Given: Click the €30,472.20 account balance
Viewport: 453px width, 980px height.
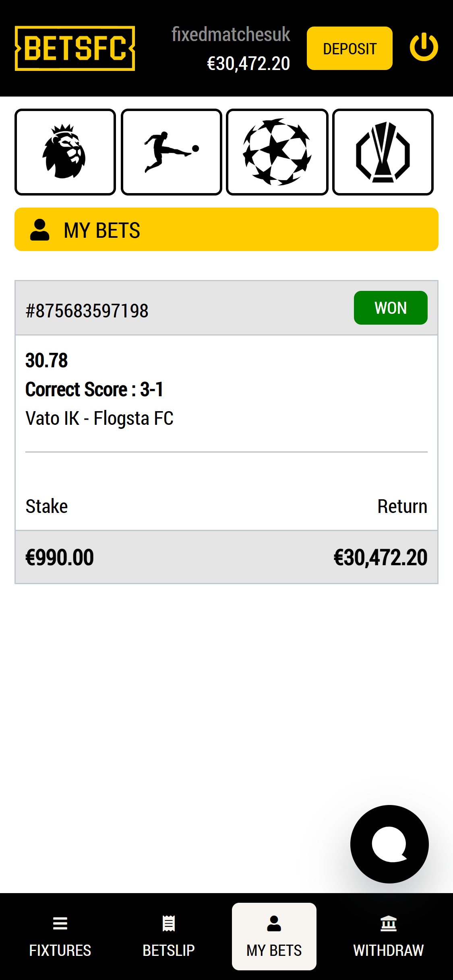Looking at the screenshot, I should (x=248, y=64).
